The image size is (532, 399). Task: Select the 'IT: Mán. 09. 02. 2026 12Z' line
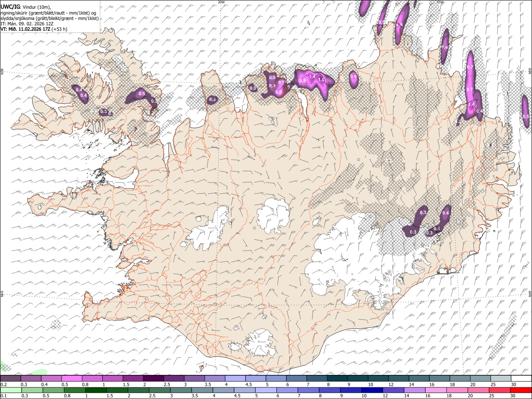pos(27,24)
